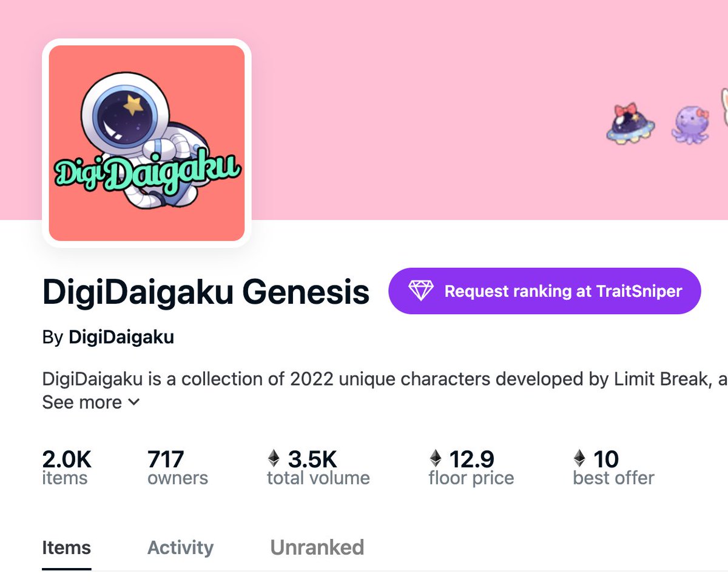Click Request ranking at TraitSniper button
Screen dimensions: 728x582
[x=545, y=291]
